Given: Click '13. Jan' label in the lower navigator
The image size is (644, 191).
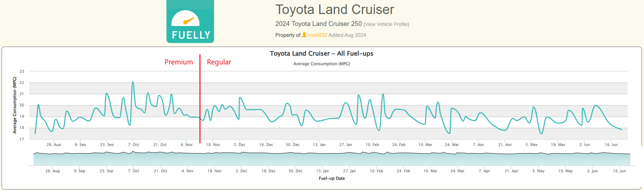Looking at the screenshot, I should click(322, 171).
